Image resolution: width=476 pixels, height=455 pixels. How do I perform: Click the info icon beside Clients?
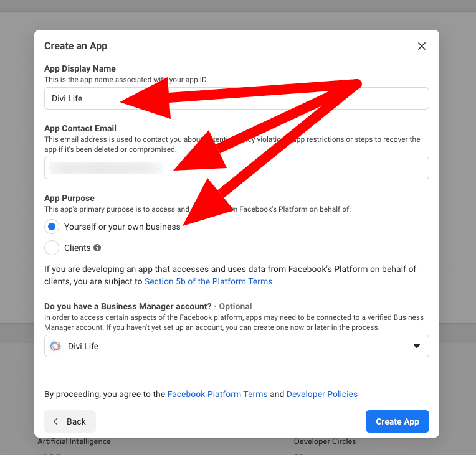[97, 248]
